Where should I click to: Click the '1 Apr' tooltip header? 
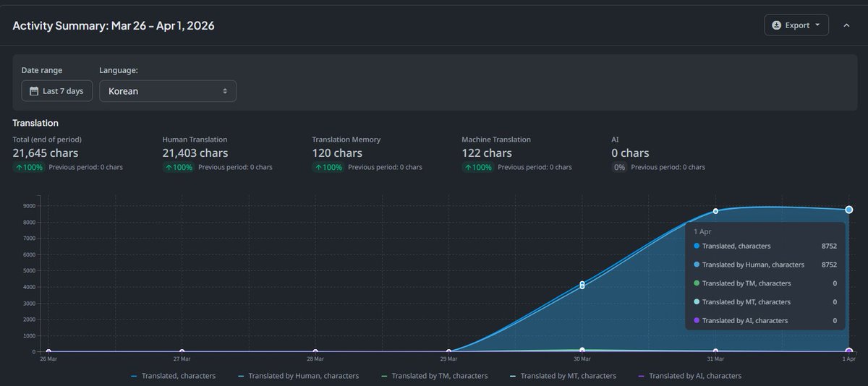point(702,231)
